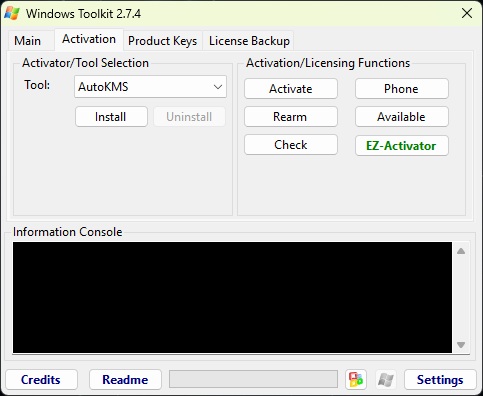483x396 pixels.
Task: Open the Readme button
Action: (125, 379)
